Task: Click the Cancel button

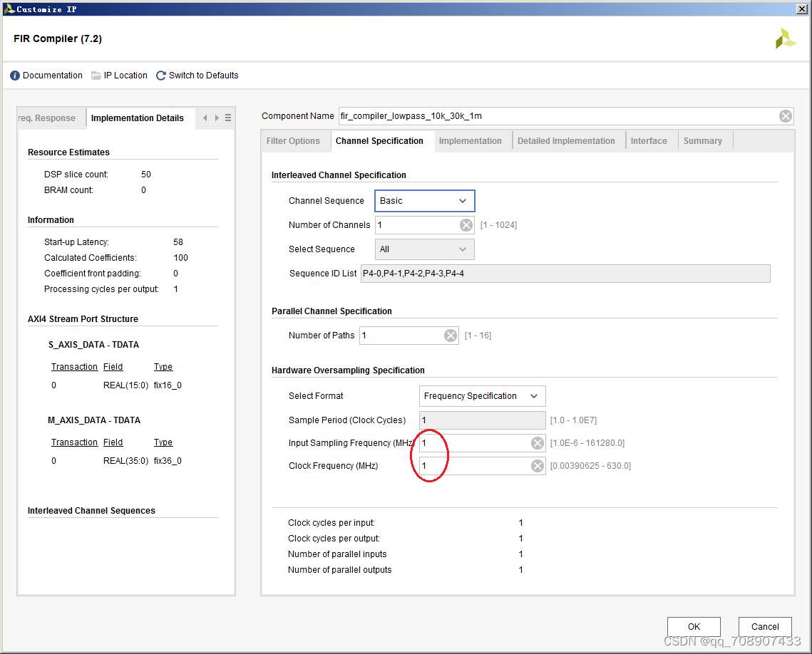Action: tap(765, 627)
